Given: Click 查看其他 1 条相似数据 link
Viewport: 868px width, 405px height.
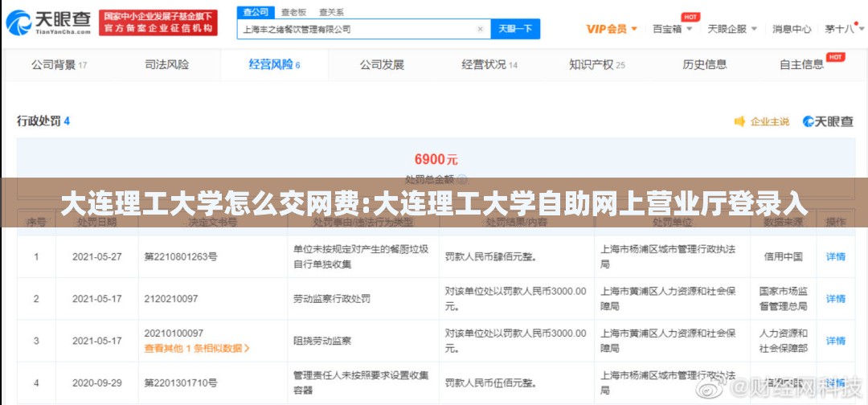Looking at the screenshot, I should tap(197, 349).
